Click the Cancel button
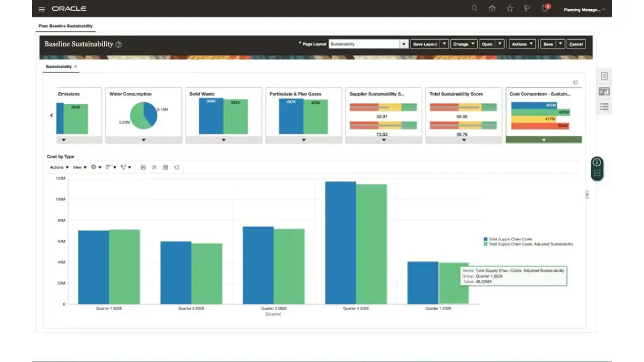 [576, 44]
